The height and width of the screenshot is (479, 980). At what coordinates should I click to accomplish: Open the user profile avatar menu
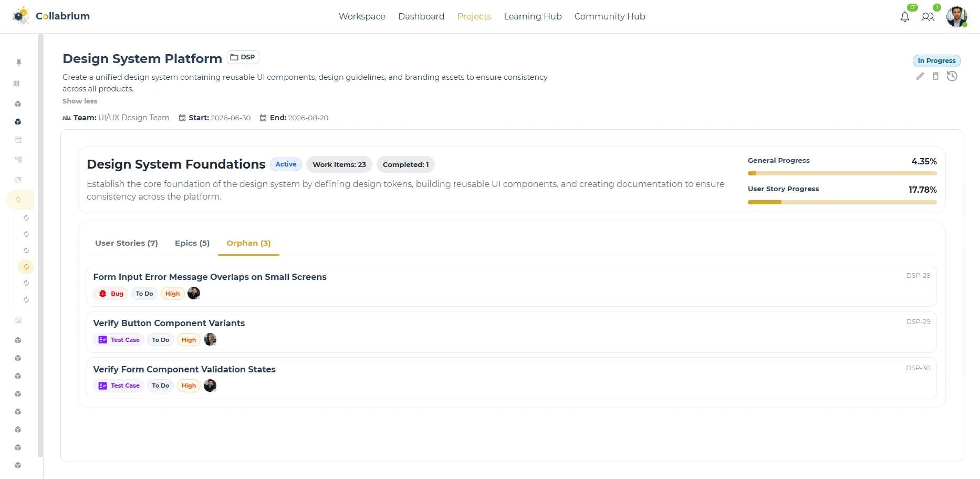point(957,16)
